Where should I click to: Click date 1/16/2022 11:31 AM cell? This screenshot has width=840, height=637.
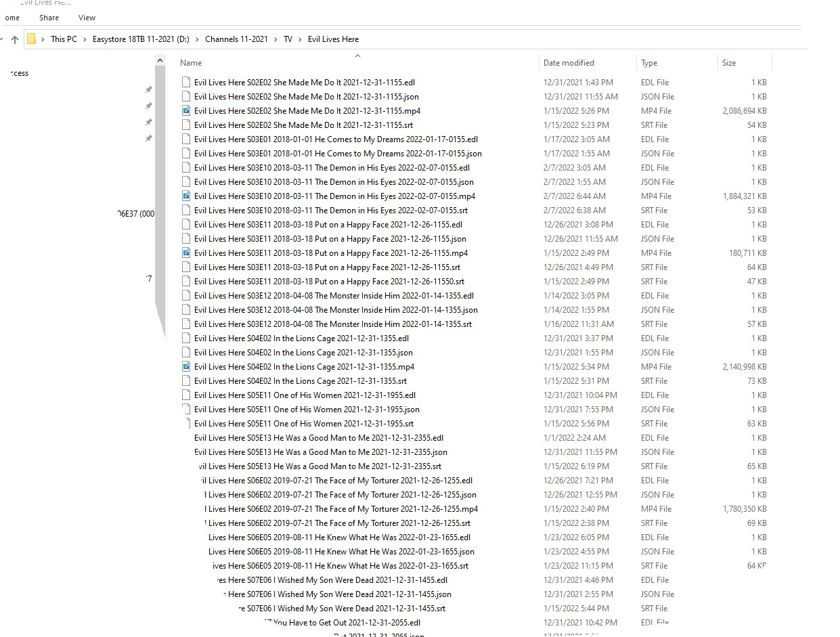click(x=579, y=324)
